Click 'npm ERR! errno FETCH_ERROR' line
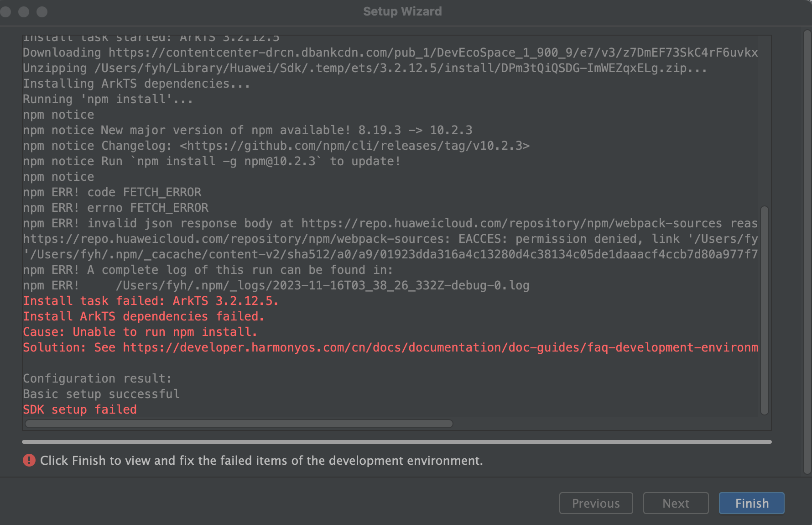Viewport: 812px width, 525px height. tap(115, 208)
